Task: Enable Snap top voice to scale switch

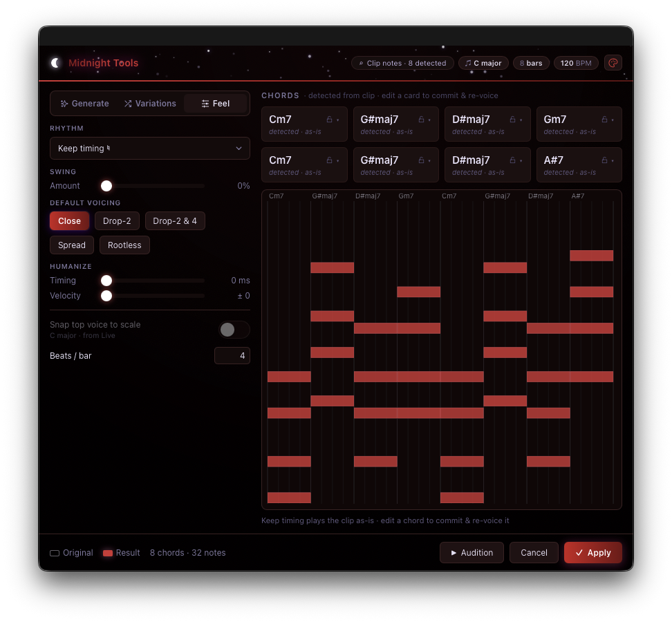Action: [234, 330]
